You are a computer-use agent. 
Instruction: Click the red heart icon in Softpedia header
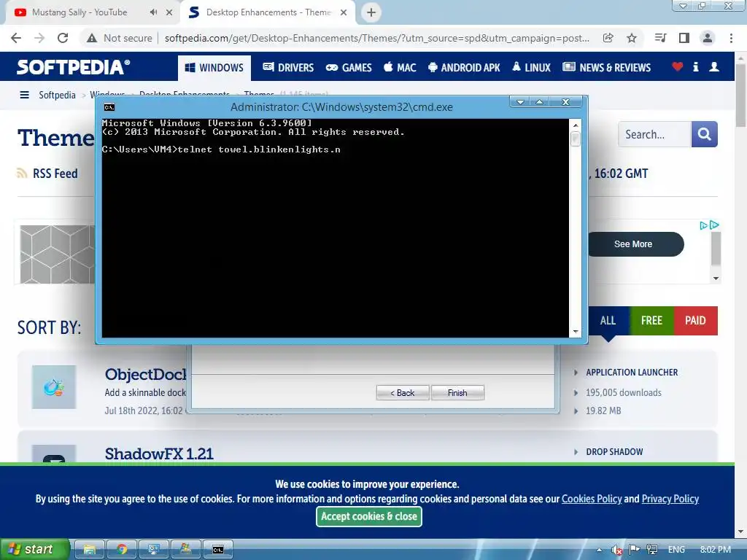click(677, 67)
